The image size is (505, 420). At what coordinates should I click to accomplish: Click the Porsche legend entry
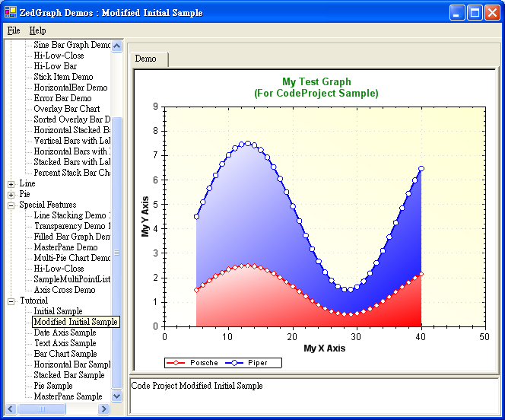pyautogui.click(x=192, y=363)
